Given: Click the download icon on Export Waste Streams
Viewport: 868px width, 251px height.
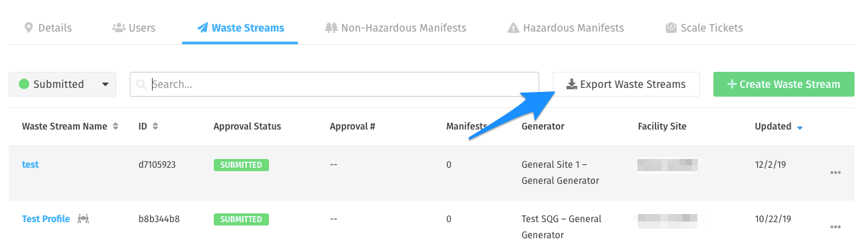Looking at the screenshot, I should (x=571, y=84).
